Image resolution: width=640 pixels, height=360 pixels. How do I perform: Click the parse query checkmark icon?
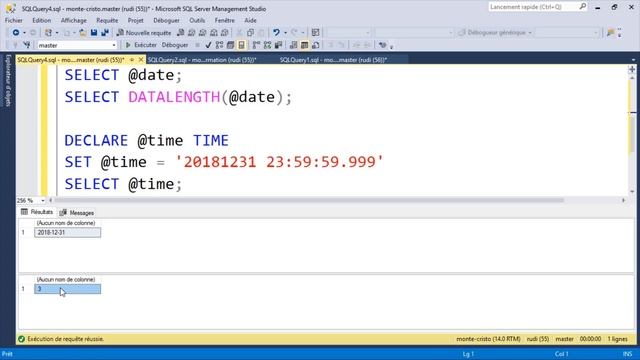208,45
